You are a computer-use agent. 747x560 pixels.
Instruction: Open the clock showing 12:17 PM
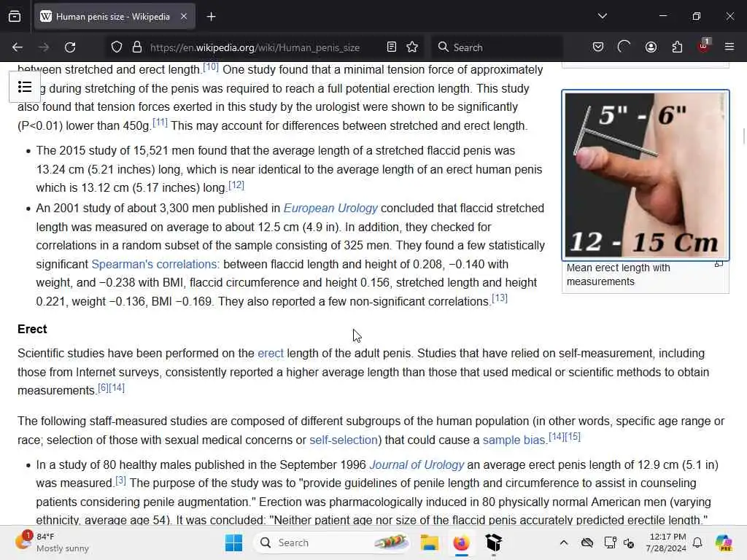tap(666, 542)
